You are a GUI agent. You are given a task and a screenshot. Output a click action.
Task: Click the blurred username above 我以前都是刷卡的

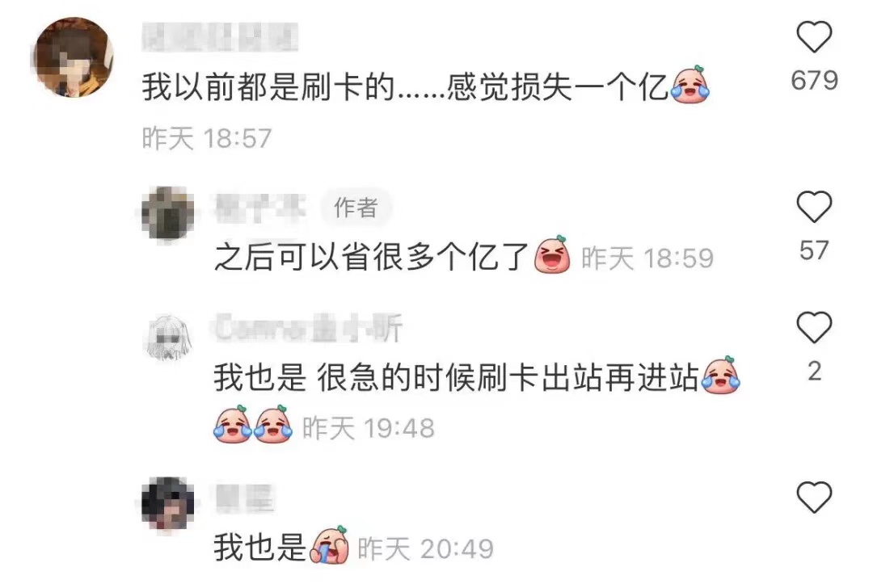(x=220, y=38)
